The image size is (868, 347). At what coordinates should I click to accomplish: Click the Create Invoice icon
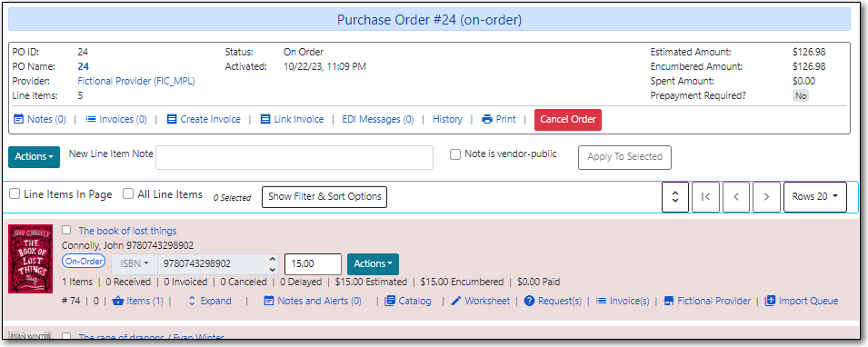[x=172, y=119]
